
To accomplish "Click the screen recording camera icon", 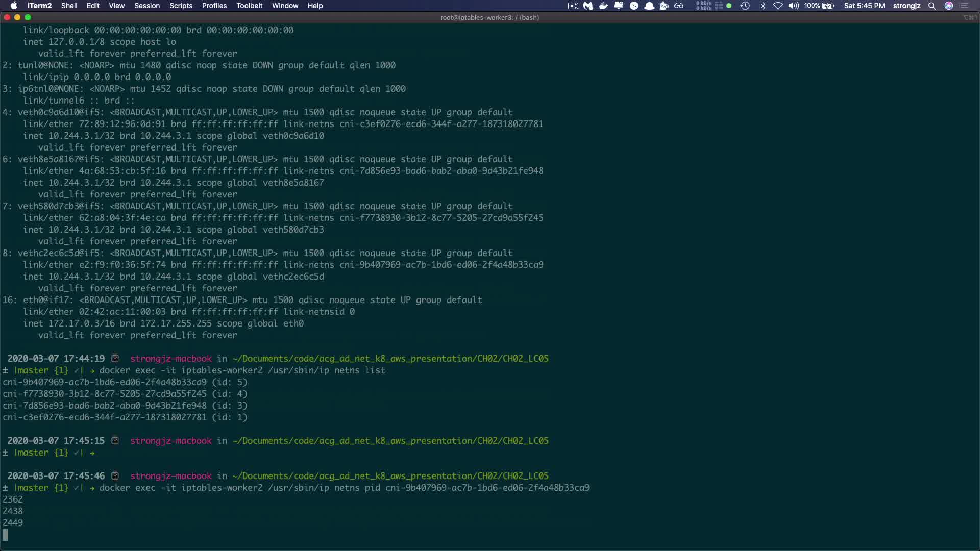I will coord(573,6).
